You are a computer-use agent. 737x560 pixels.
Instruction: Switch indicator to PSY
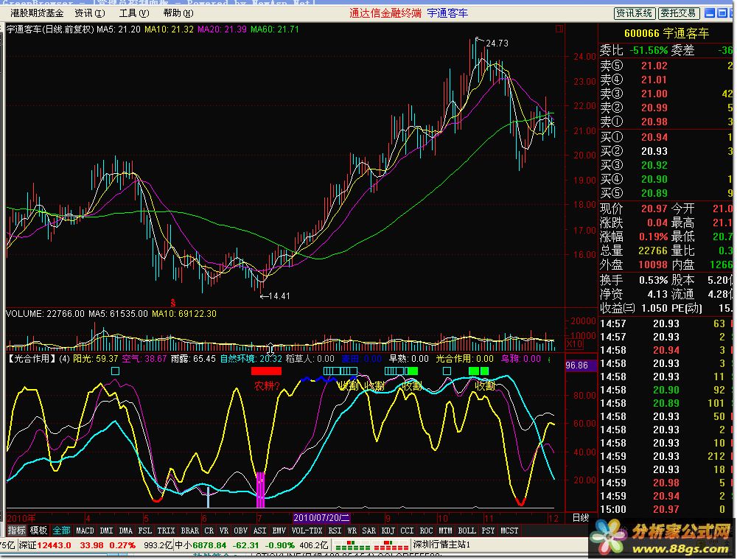489,531
